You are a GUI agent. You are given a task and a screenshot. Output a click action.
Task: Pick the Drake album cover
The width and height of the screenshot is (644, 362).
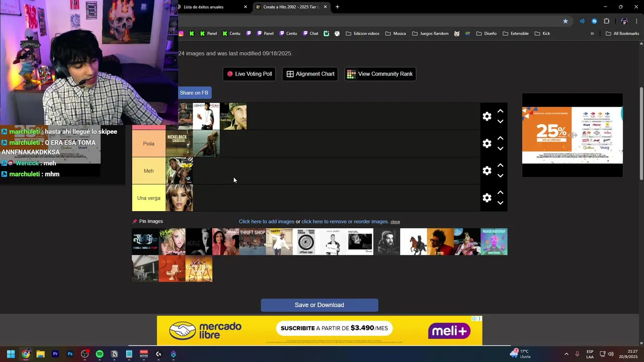coord(386,242)
